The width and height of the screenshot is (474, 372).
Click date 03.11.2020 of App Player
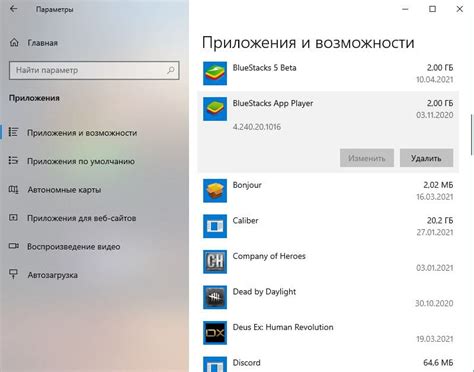[435, 115]
